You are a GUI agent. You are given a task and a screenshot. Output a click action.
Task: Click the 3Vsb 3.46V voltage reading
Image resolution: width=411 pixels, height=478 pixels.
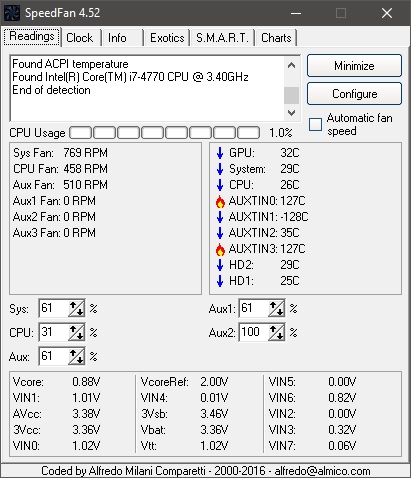click(184, 414)
